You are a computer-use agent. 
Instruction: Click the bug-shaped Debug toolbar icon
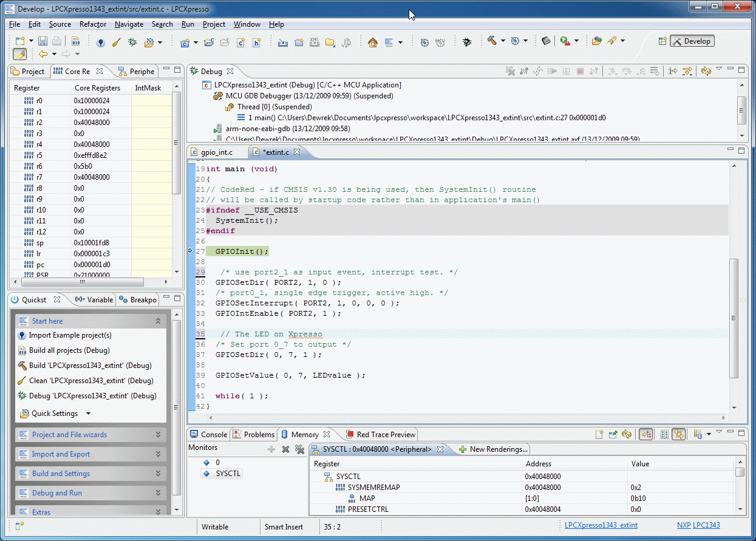132,42
